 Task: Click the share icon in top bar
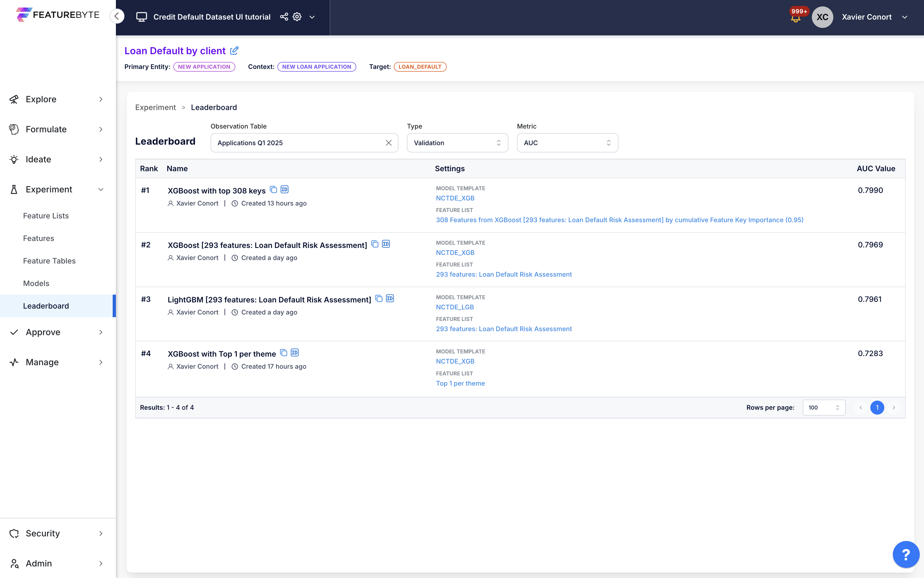(284, 17)
